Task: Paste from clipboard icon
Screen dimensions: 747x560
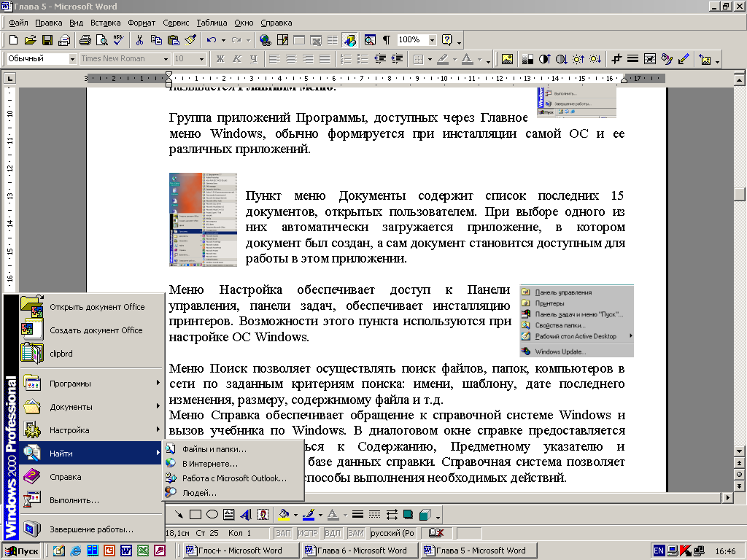Action: [x=174, y=40]
